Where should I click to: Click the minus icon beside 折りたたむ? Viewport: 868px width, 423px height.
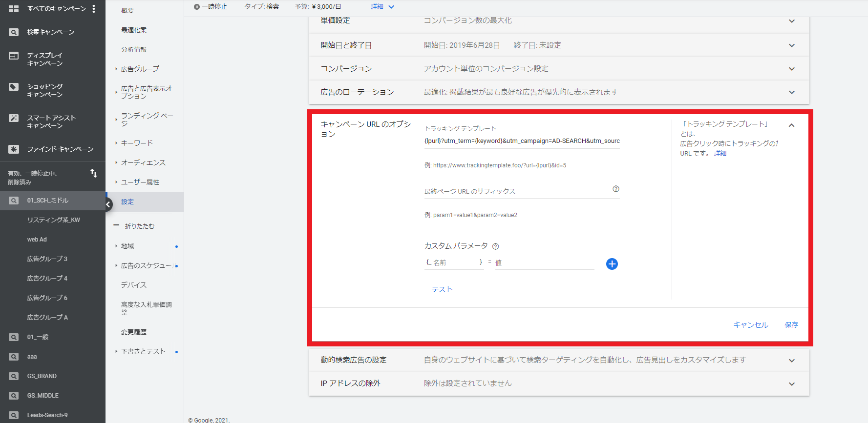click(x=116, y=225)
